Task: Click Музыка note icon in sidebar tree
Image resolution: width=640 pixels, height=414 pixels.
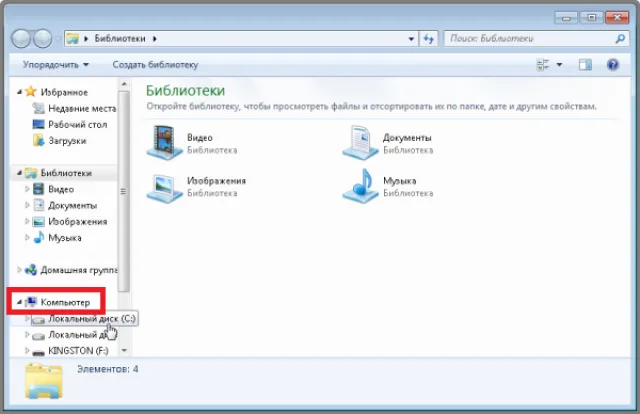Action: (x=38, y=237)
